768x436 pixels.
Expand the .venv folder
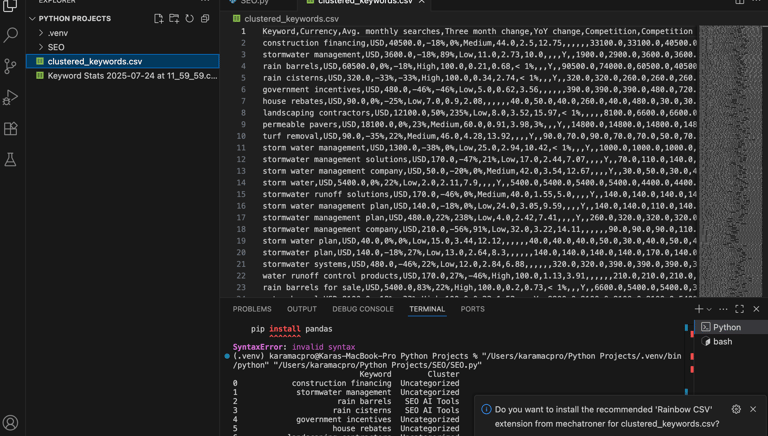[122, 33]
